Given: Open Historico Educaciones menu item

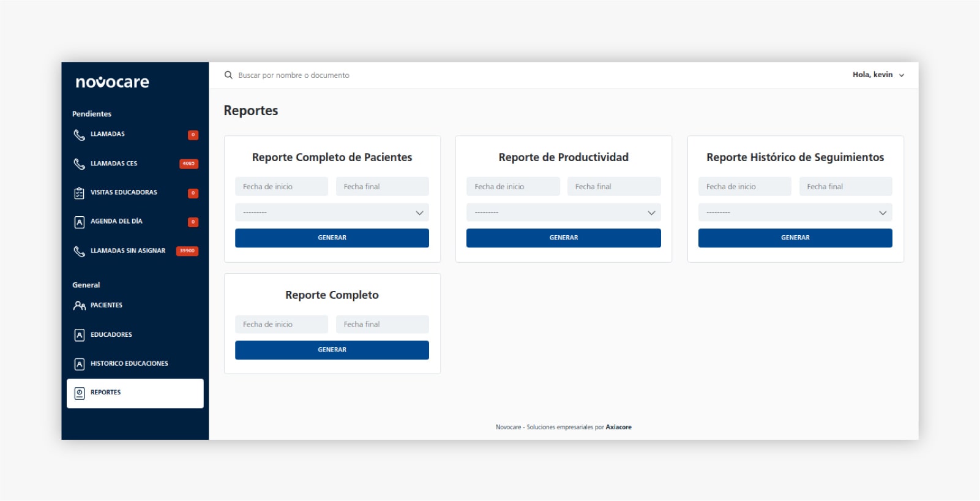Looking at the screenshot, I should (x=129, y=364).
